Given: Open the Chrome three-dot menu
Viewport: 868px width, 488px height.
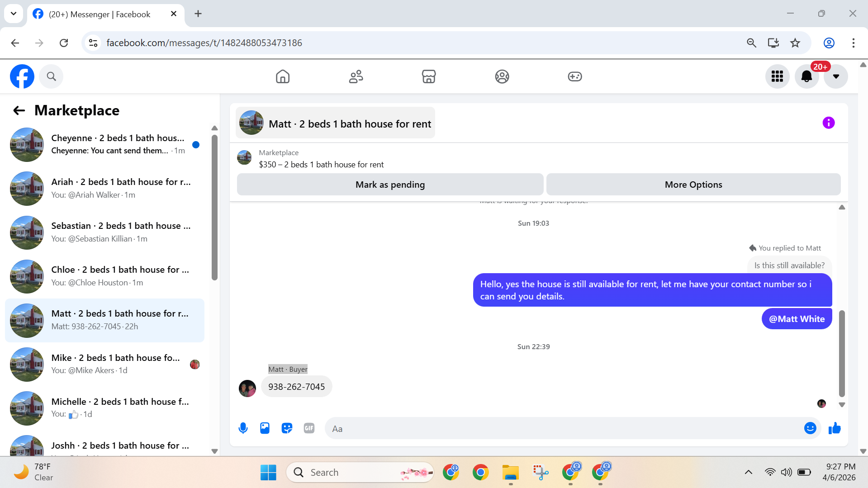Looking at the screenshot, I should click(854, 43).
